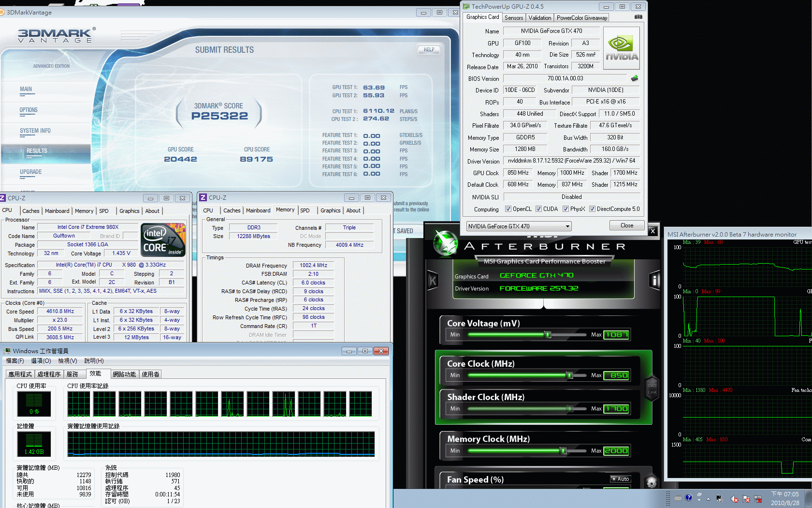
Task: Click the BIOS save chip icon in GPU-Z
Action: [635, 78]
